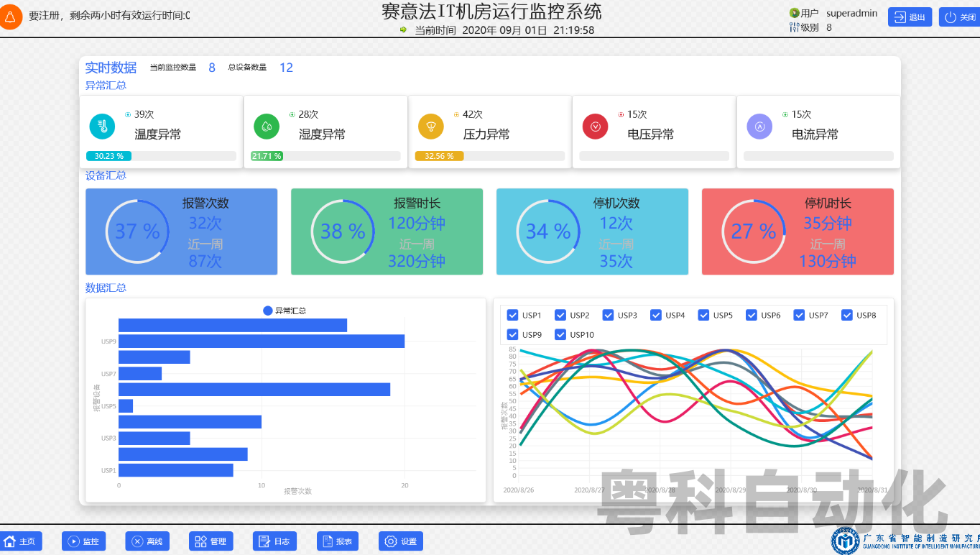Click the 报警次数 37% summary card
Image resolution: width=980 pixels, height=555 pixels.
pos(181,231)
